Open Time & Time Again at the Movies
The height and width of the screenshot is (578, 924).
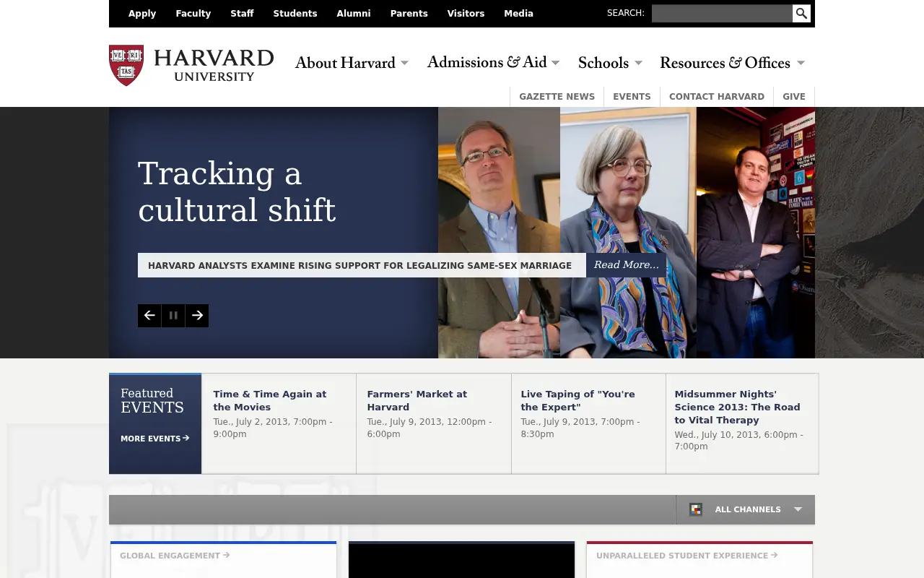pos(270,400)
